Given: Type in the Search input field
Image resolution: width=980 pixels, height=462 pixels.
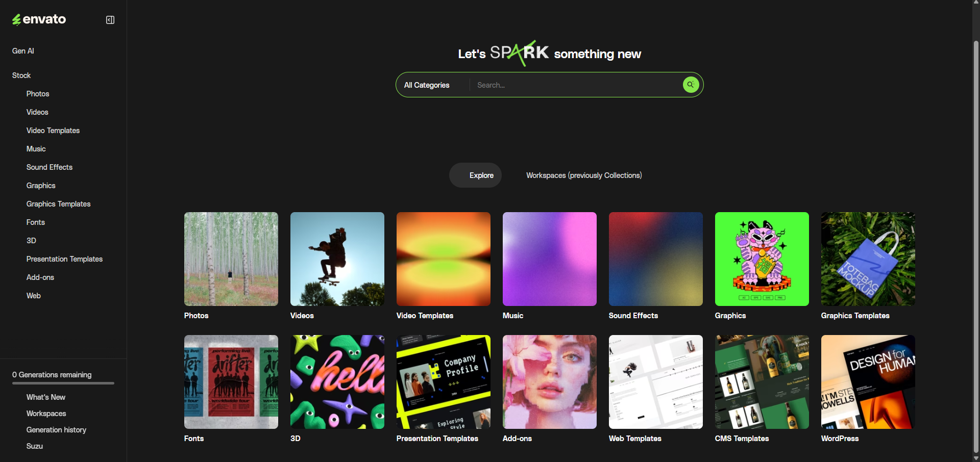Looking at the screenshot, I should 574,85.
